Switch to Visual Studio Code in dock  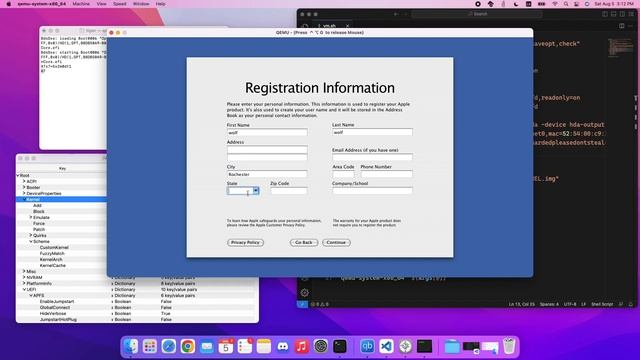(386, 346)
